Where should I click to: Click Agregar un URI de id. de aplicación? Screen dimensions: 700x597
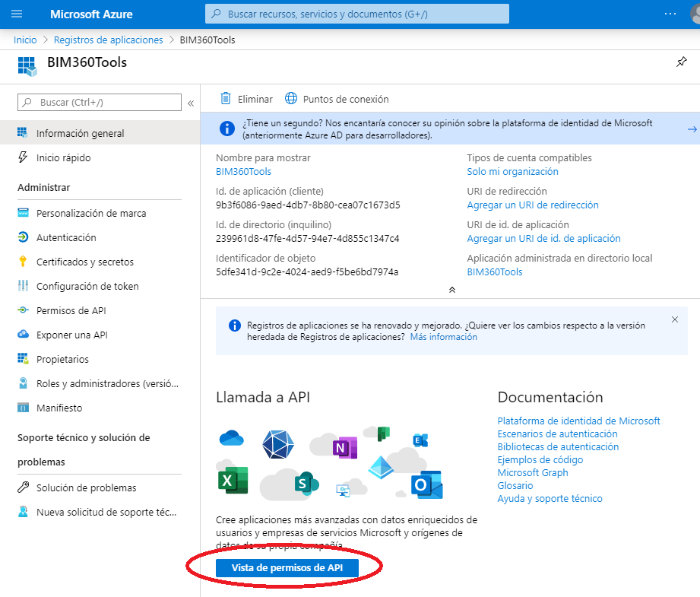click(x=543, y=238)
